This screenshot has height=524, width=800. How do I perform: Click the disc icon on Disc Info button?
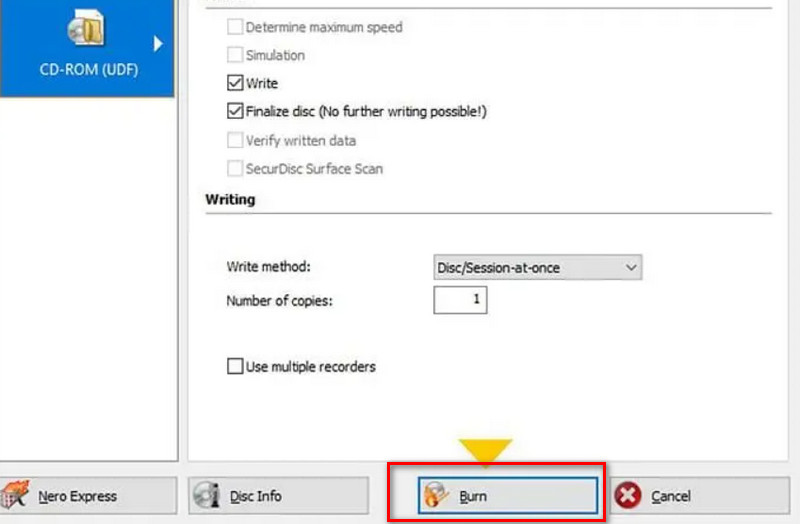(x=208, y=495)
